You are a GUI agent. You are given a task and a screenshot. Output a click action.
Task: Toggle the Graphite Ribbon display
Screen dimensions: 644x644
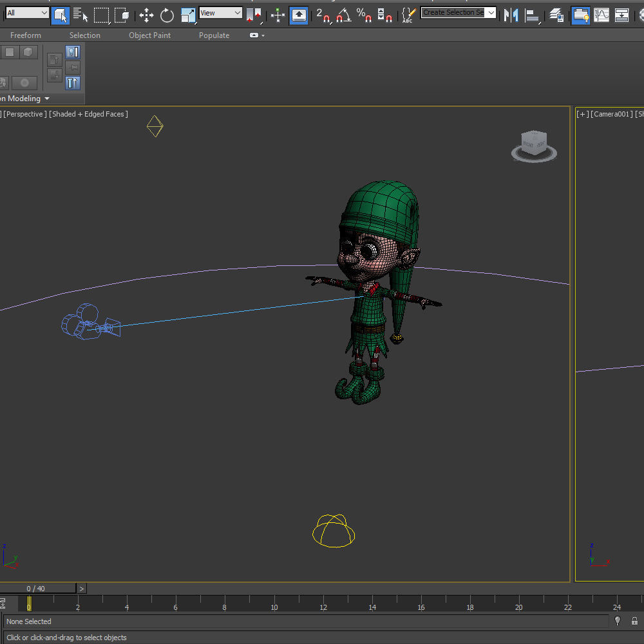click(x=581, y=15)
